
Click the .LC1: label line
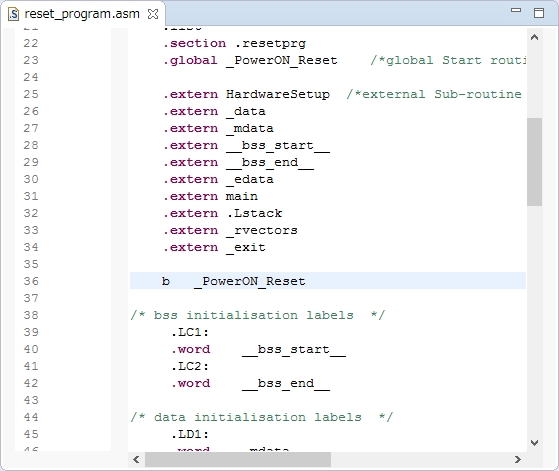190,332
